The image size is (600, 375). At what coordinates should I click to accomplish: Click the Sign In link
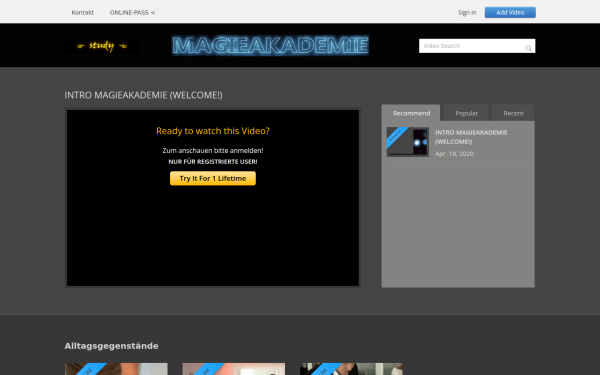tap(467, 12)
